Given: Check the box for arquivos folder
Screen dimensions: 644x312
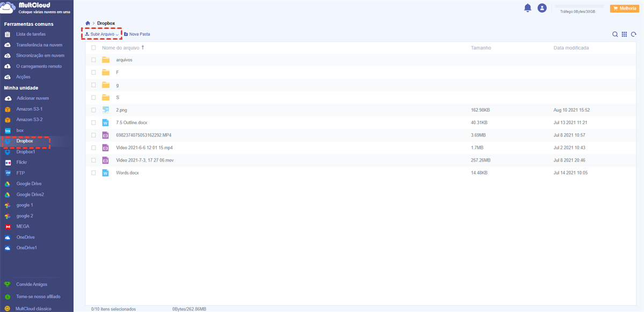Looking at the screenshot, I should (93, 60).
